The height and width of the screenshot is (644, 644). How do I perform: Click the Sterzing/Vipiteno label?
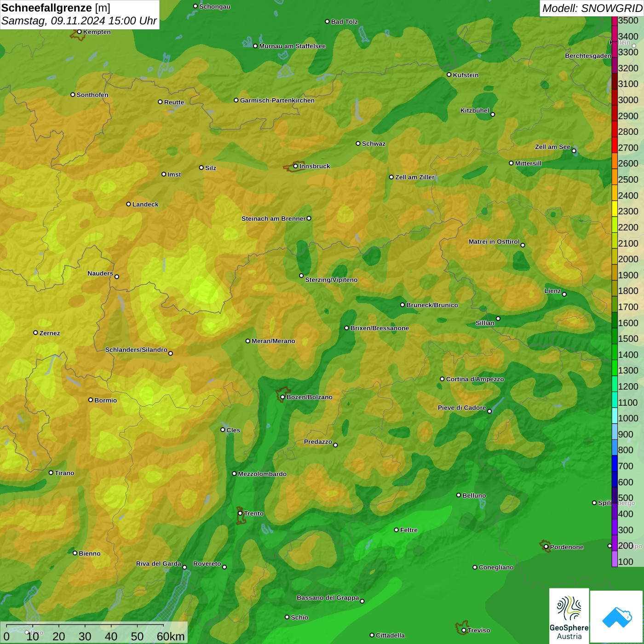tap(331, 280)
